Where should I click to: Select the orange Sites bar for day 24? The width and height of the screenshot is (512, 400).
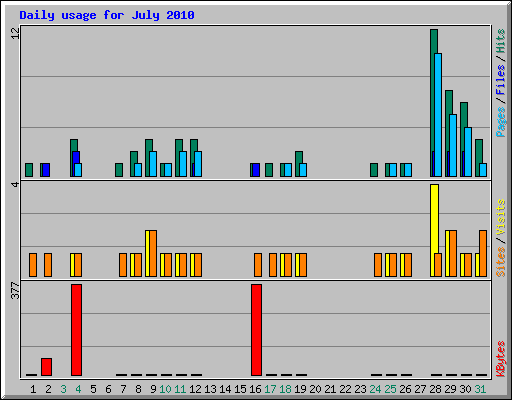pos(378,265)
